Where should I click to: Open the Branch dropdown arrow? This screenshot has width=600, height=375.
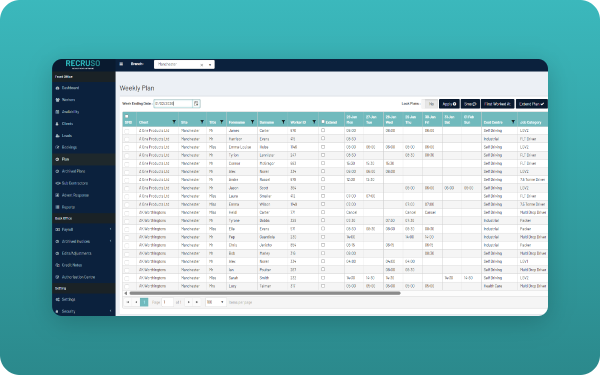tap(210, 65)
